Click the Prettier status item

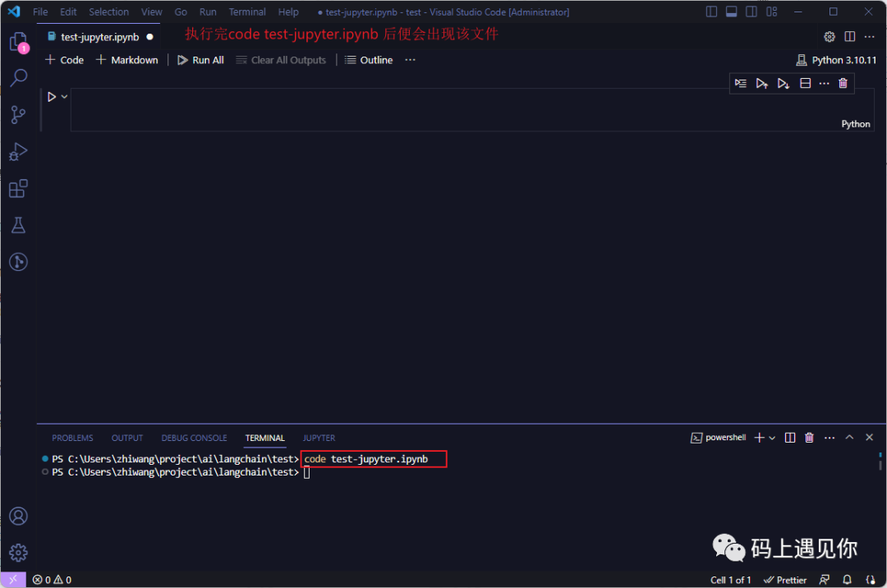pyautogui.click(x=784, y=580)
